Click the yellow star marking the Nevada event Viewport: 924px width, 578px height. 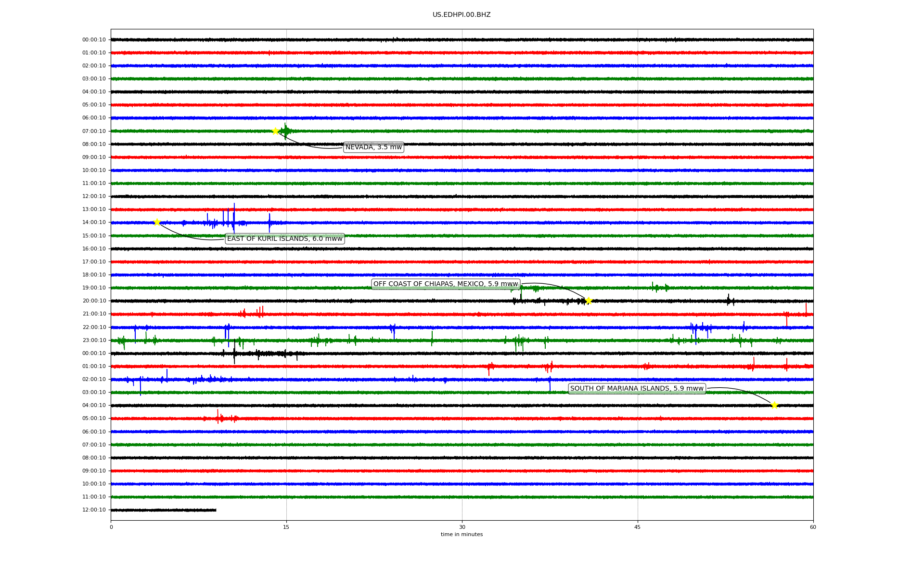click(x=275, y=131)
